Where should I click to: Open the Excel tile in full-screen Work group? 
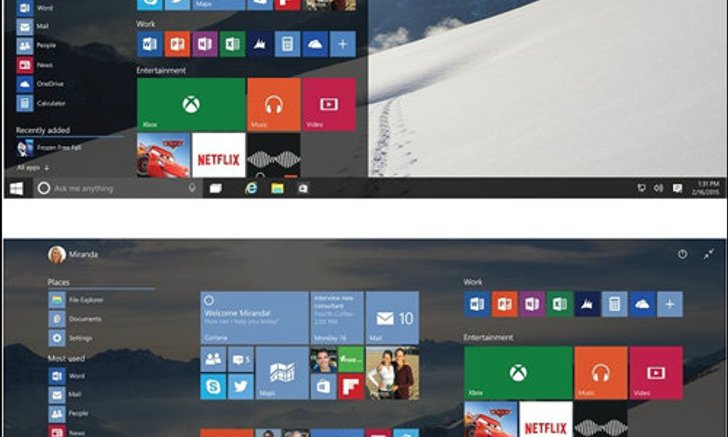click(x=559, y=304)
